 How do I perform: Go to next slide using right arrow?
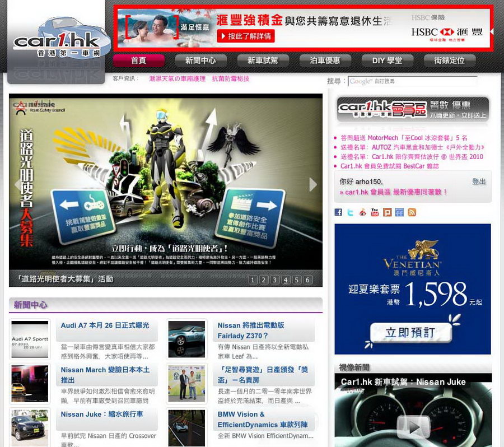click(x=312, y=185)
